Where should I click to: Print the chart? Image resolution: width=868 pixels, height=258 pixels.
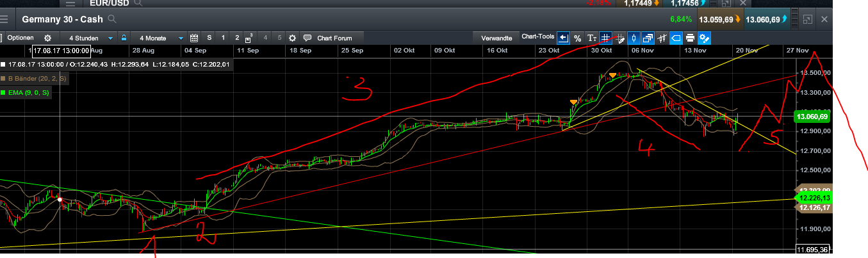coord(690,38)
